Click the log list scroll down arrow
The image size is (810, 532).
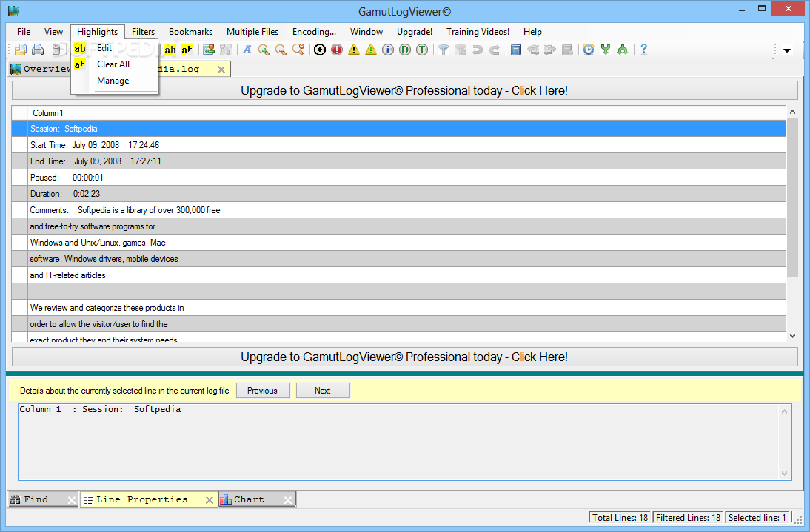tap(792, 336)
